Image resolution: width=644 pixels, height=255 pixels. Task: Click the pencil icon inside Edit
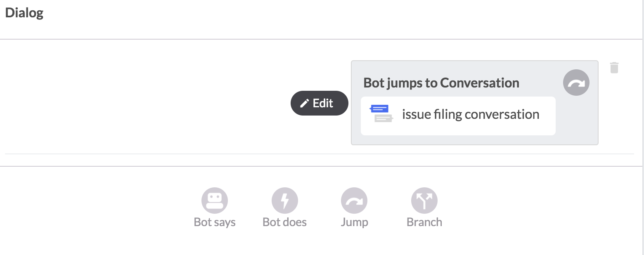click(304, 103)
